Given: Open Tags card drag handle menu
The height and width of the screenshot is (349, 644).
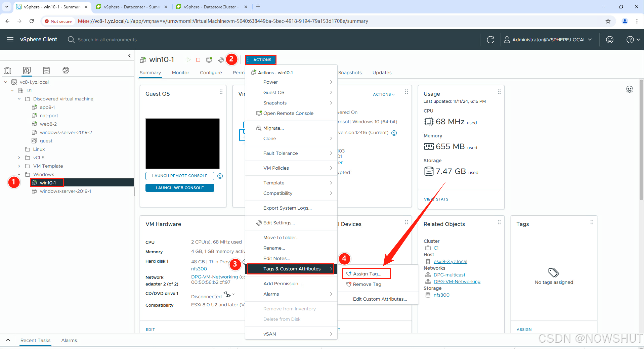Looking at the screenshot, I should point(592,222).
